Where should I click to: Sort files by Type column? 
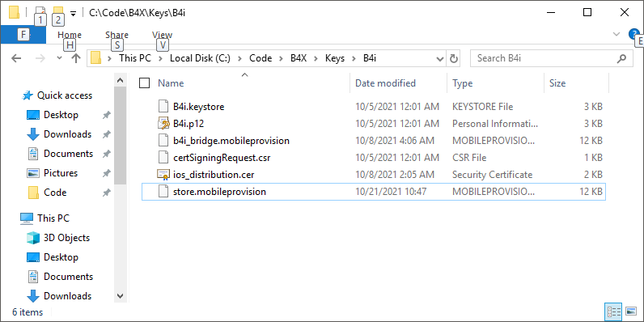point(463,83)
